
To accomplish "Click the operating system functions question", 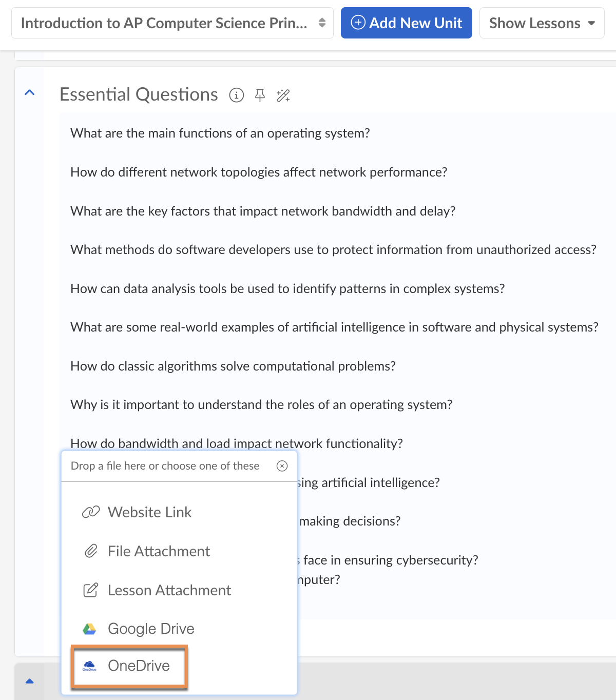I will 220,133.
